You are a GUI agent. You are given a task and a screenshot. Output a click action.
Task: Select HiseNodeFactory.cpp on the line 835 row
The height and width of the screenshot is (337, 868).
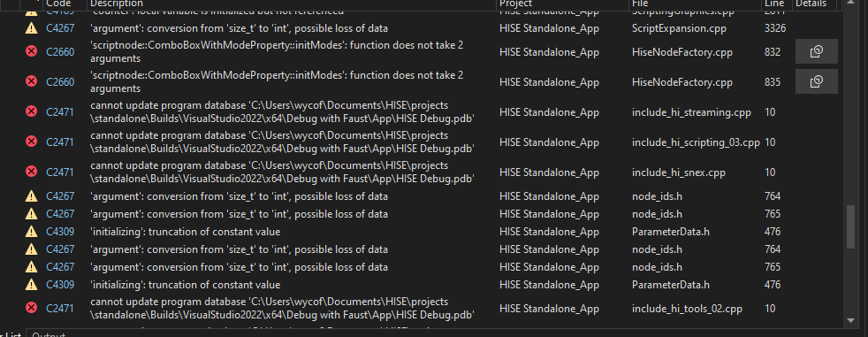coord(682,82)
